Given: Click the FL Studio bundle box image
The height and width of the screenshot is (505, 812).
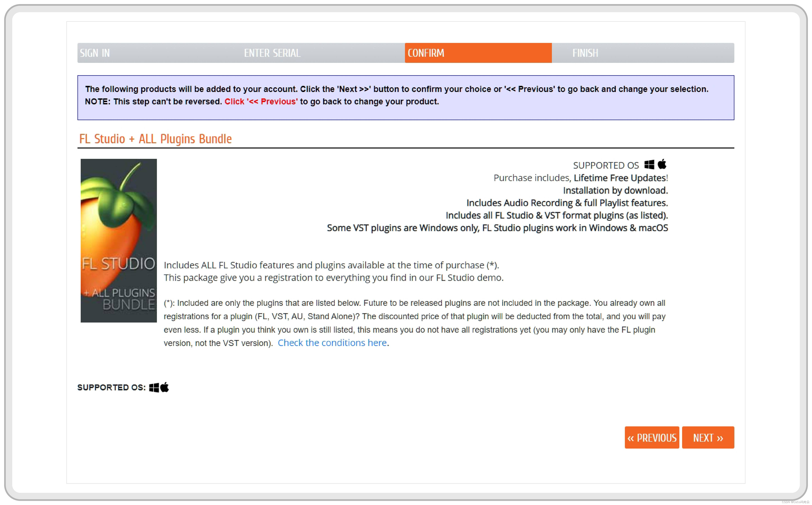Looking at the screenshot, I should 118,241.
